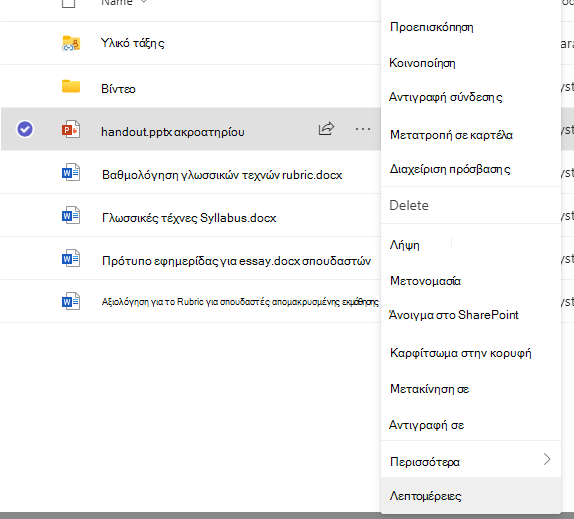Sort by the Name column header
The height and width of the screenshot is (519, 574).
click(x=117, y=2)
